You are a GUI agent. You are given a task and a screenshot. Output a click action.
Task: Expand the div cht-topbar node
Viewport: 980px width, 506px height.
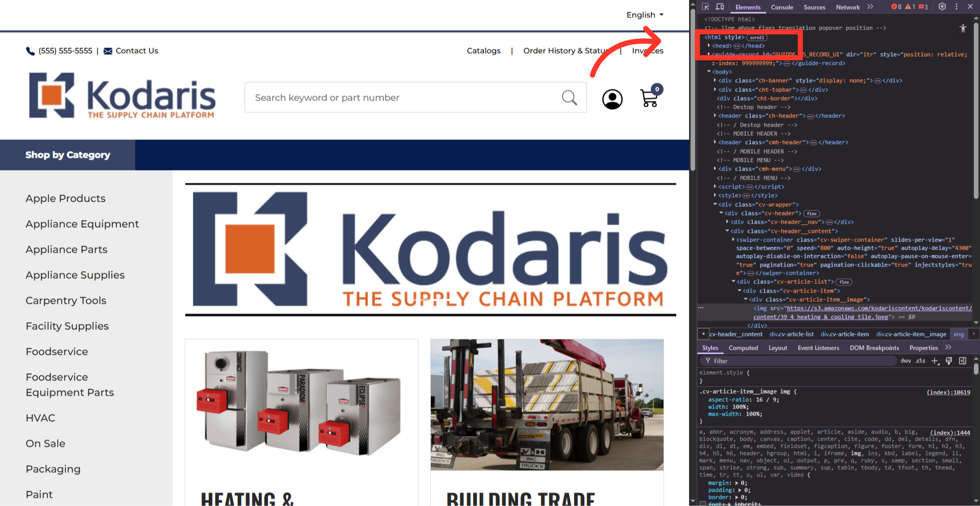715,89
